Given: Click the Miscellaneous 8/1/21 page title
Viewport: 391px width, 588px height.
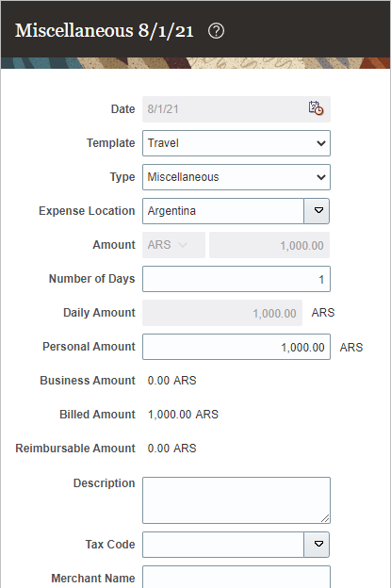Looking at the screenshot, I should coord(105,31).
